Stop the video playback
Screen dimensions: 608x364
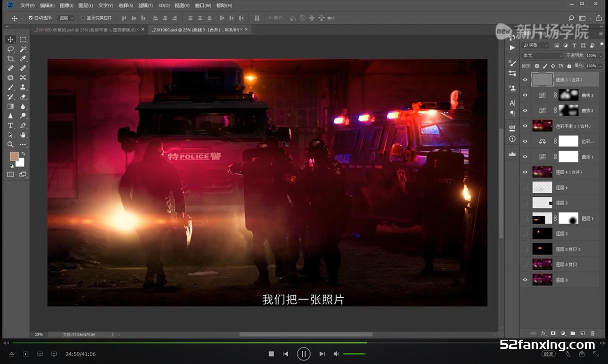tap(271, 354)
